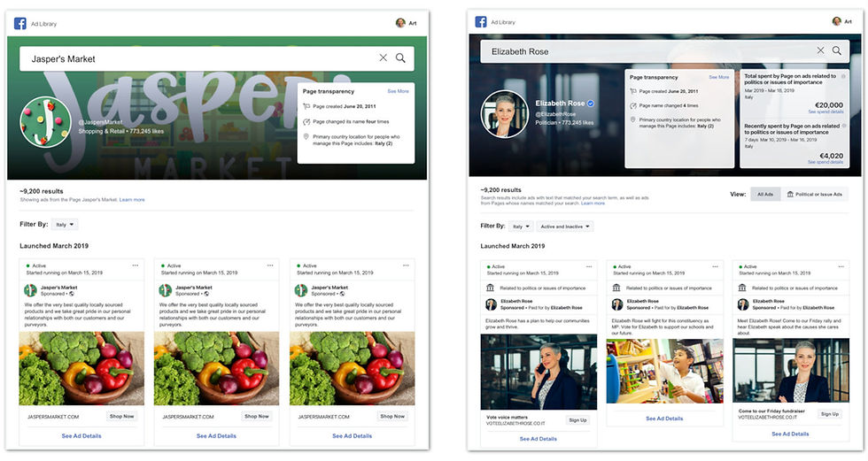This screenshot has width=868, height=461.
Task: Open Elizabeth Rose on-the-phone ad image
Action: [x=539, y=372]
